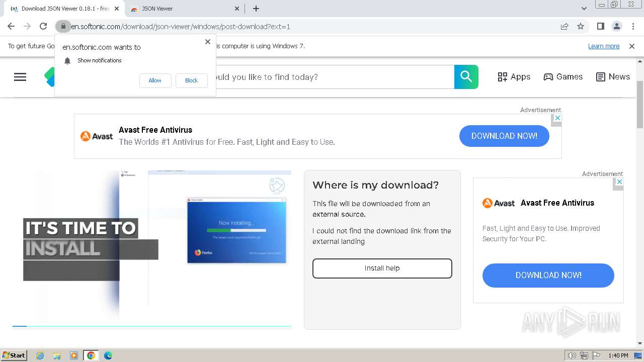The height and width of the screenshot is (362, 644).
Task: Click the Avast logo in sidebar ad
Action: tap(499, 203)
